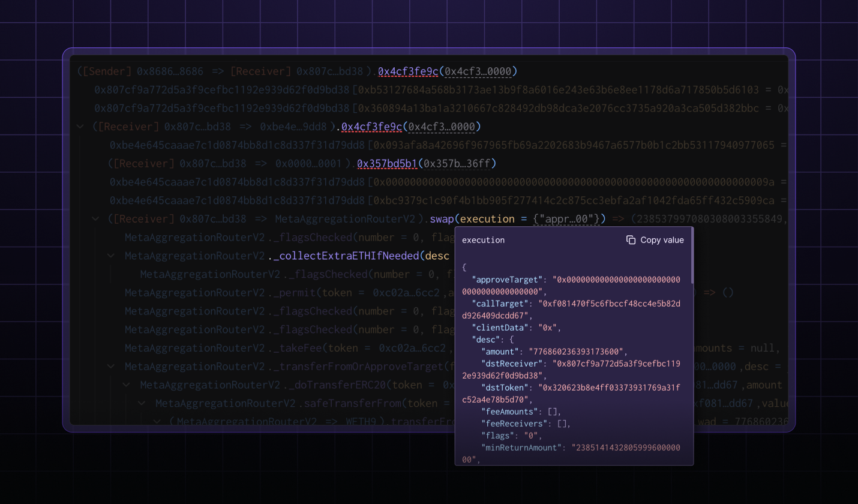This screenshot has width=858, height=504.
Task: Open the first-line 0x4cf3…0000 argument
Action: (478, 71)
